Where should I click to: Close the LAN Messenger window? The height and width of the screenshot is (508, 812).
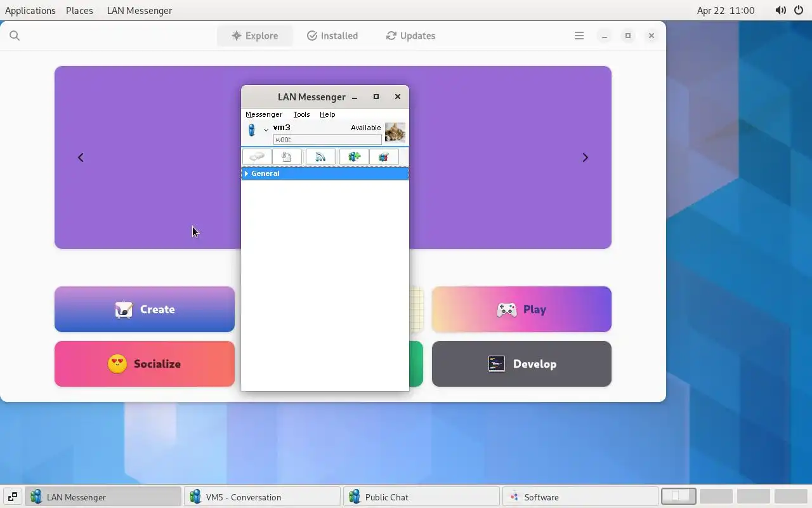(398, 97)
